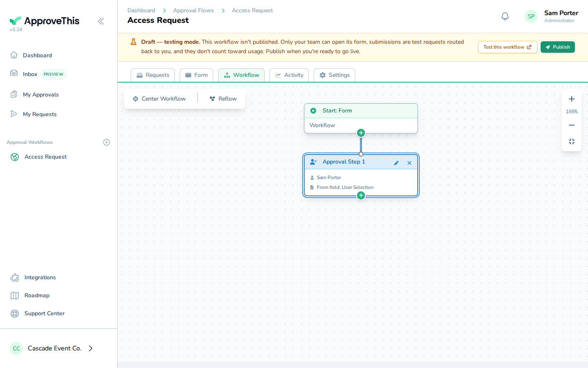Click the connector dot above Approval Step 1
The width and height of the screenshot is (588, 368).
(x=361, y=154)
